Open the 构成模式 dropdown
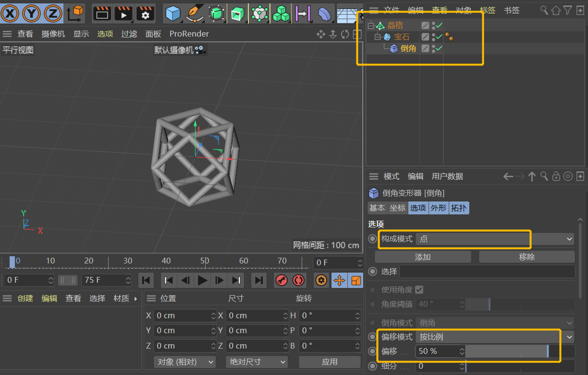Viewport: 588px width, 375px height. coord(495,238)
